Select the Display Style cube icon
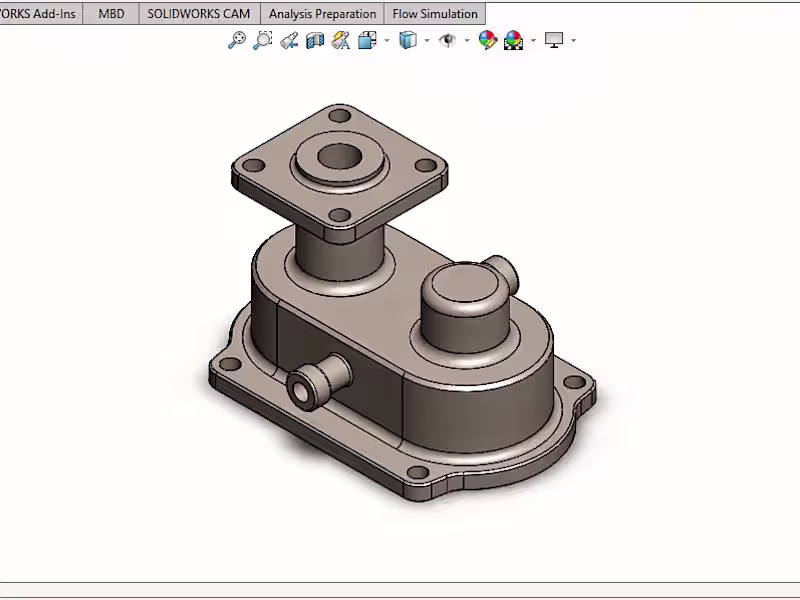The height and width of the screenshot is (600, 800). pos(406,40)
